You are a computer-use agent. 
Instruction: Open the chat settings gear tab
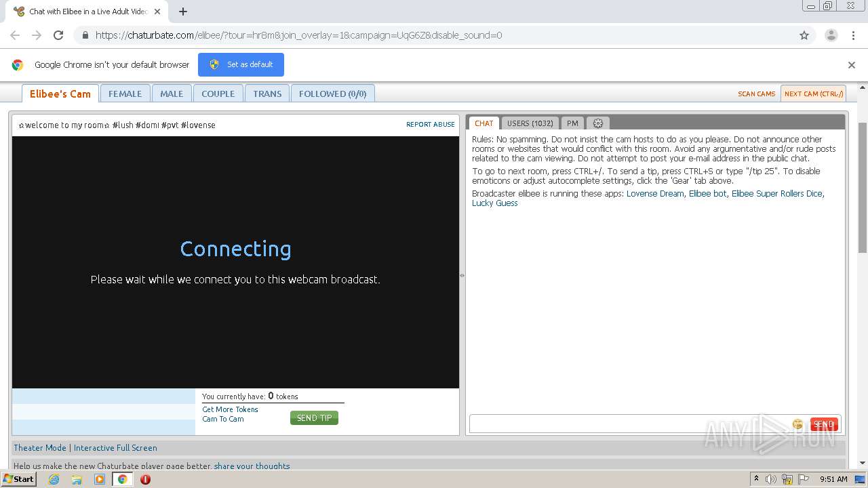pos(598,123)
